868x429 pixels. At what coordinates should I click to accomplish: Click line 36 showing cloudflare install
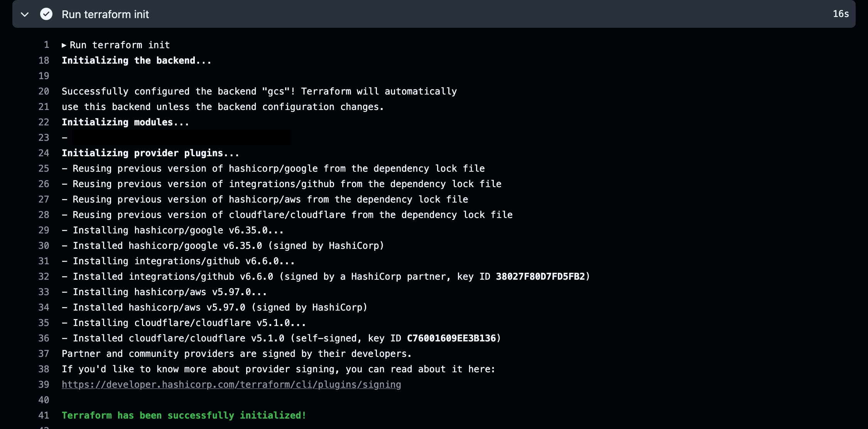point(281,338)
